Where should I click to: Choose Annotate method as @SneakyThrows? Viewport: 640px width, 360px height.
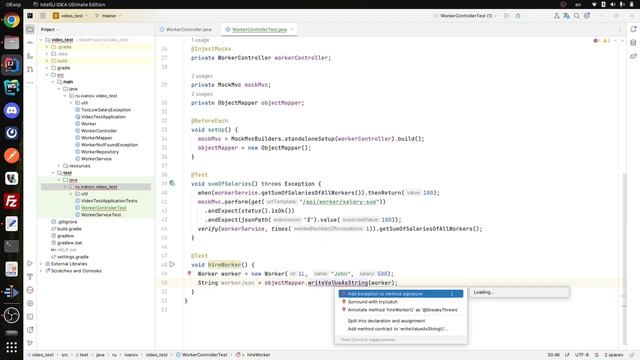401,310
